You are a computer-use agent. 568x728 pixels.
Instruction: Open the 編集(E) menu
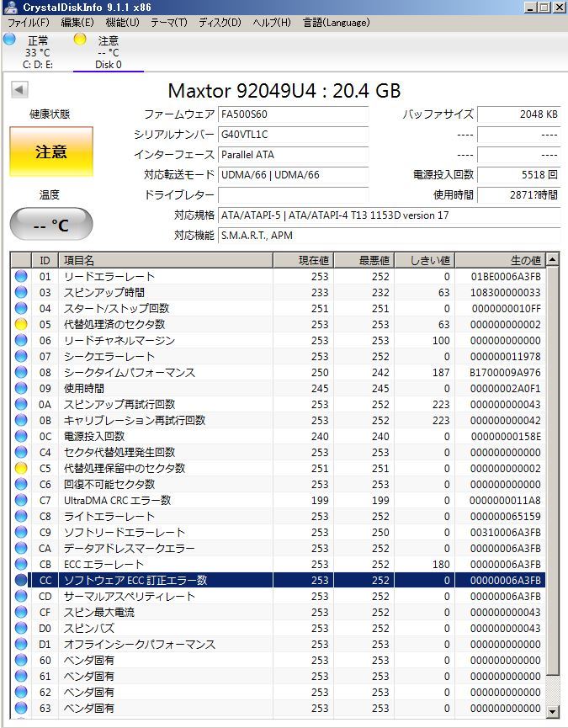(77, 22)
